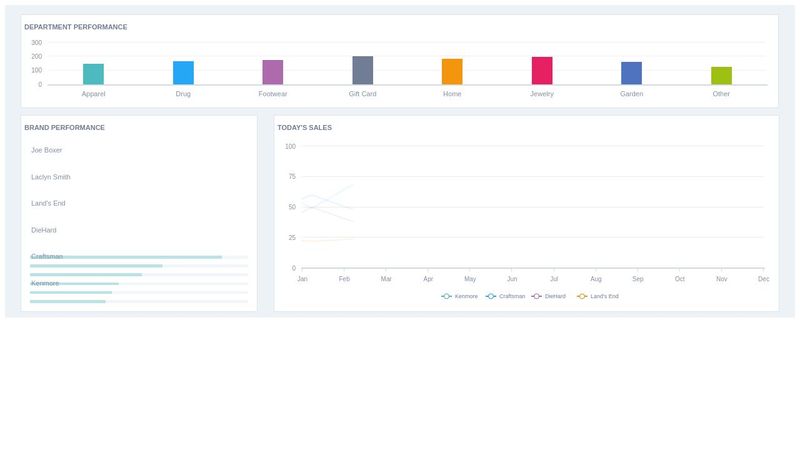Click the purple Footwear bar

coord(273,72)
